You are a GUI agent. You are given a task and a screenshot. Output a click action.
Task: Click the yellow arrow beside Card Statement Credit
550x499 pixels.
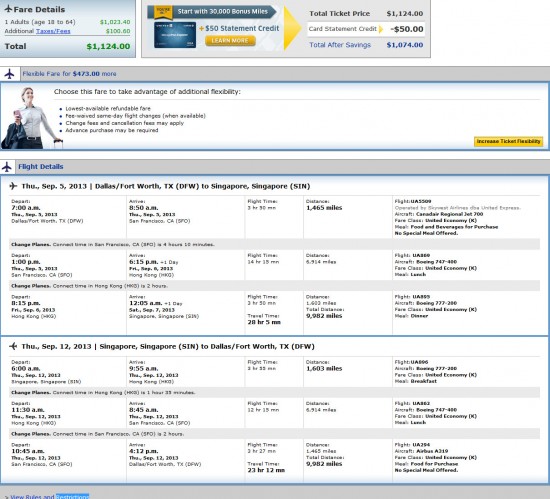pos(381,29)
